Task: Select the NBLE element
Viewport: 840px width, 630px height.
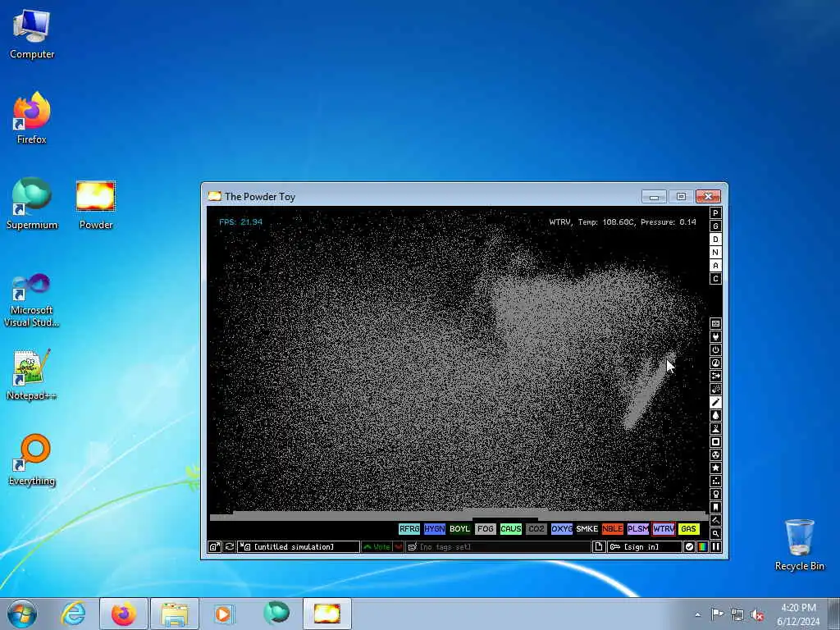Action: (612, 529)
